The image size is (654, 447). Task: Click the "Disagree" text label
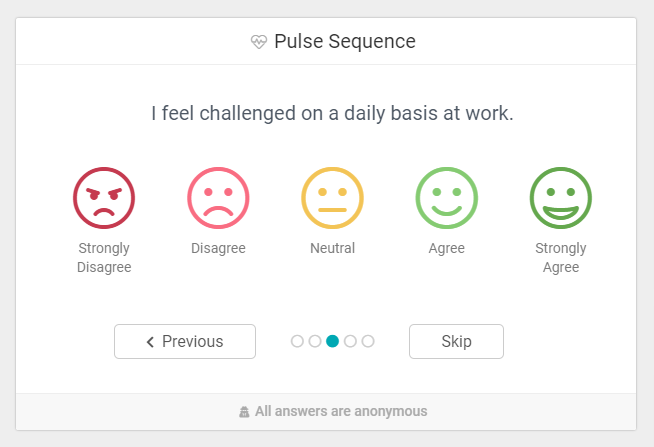click(218, 248)
